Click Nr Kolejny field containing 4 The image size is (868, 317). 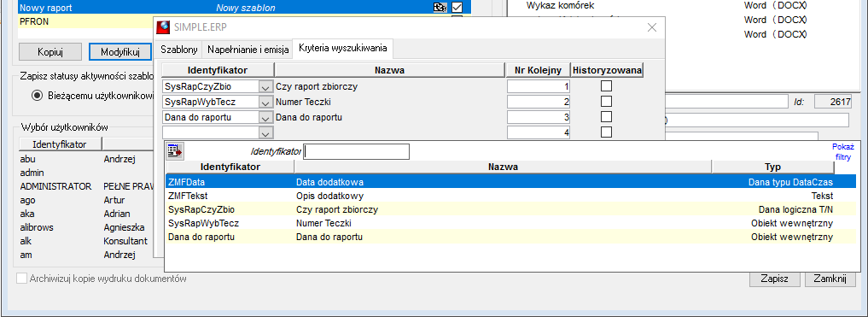click(x=539, y=132)
